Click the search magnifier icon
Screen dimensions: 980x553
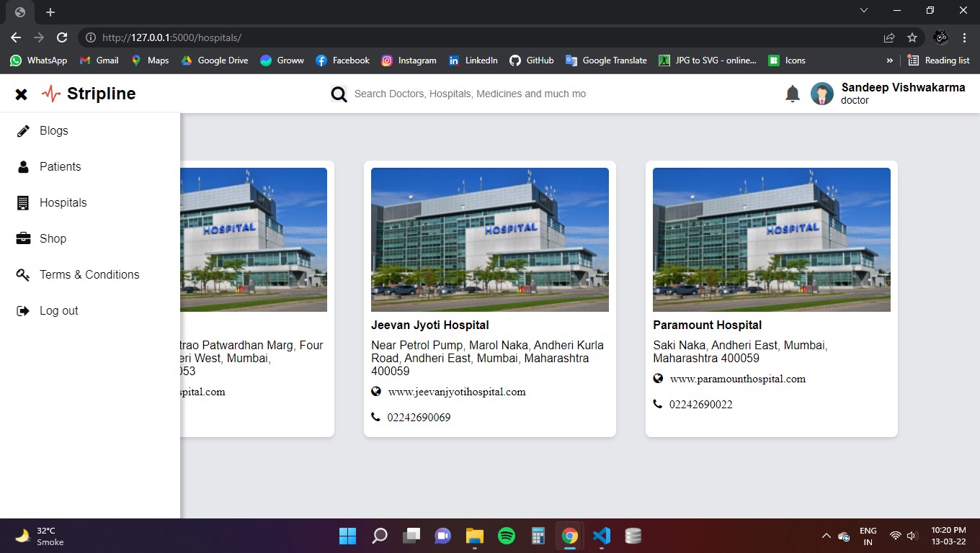(x=339, y=94)
